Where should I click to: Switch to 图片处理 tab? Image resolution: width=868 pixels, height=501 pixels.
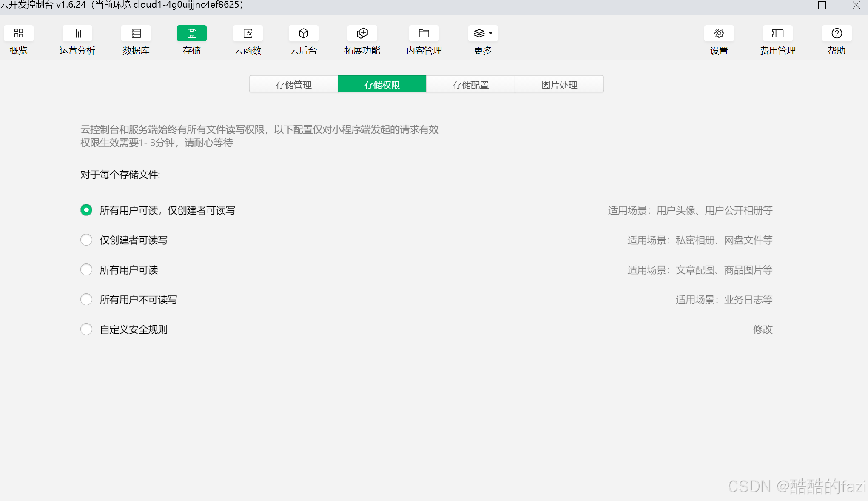559,84
